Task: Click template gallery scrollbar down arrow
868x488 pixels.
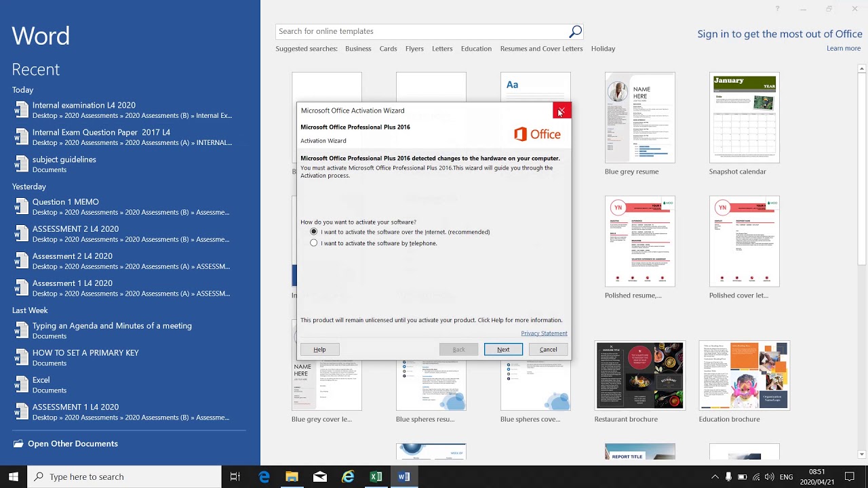Action: 863,455
